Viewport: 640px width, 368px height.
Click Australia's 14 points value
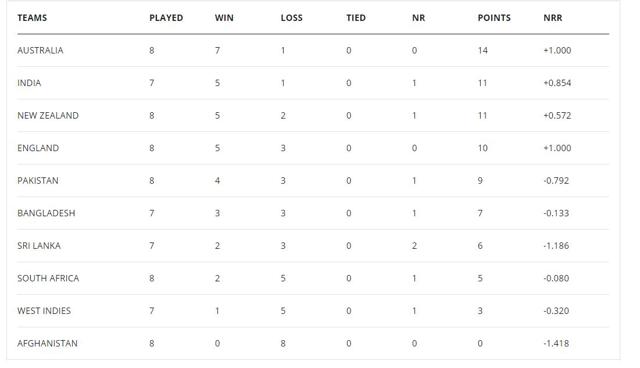(483, 51)
